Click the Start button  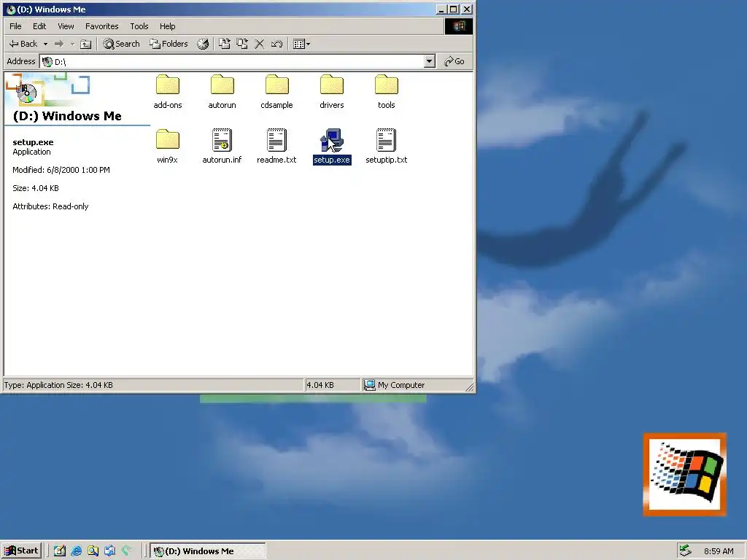click(x=21, y=551)
